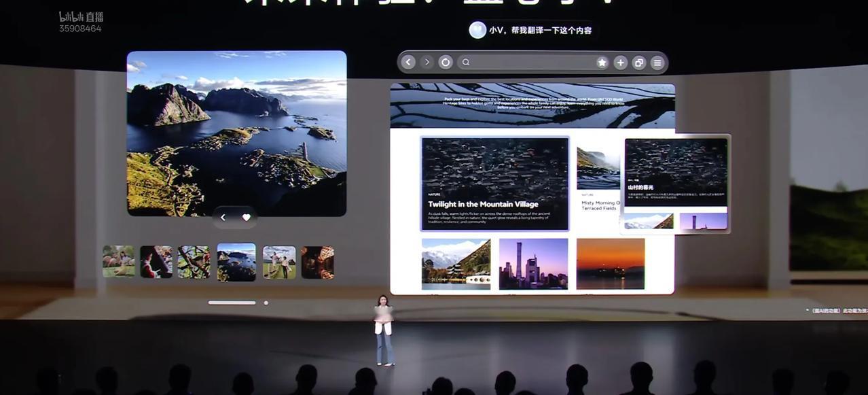
Task: Like the photo with the heart icon
Action: click(247, 218)
